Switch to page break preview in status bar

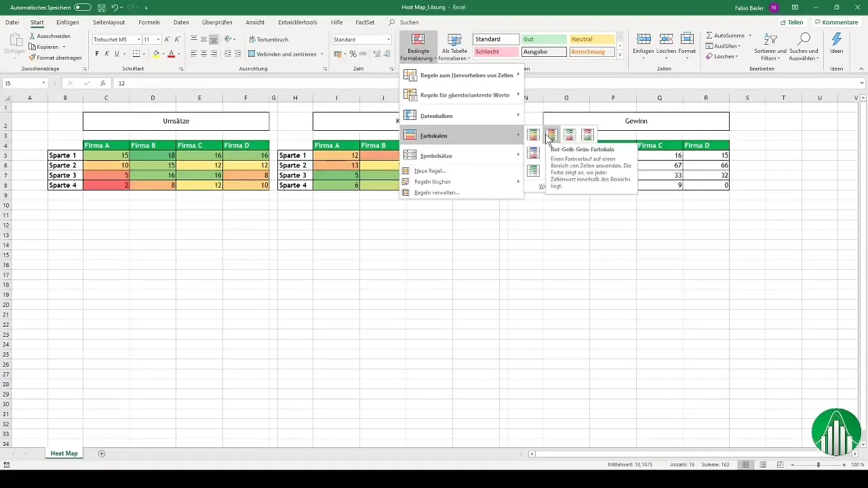click(x=780, y=465)
